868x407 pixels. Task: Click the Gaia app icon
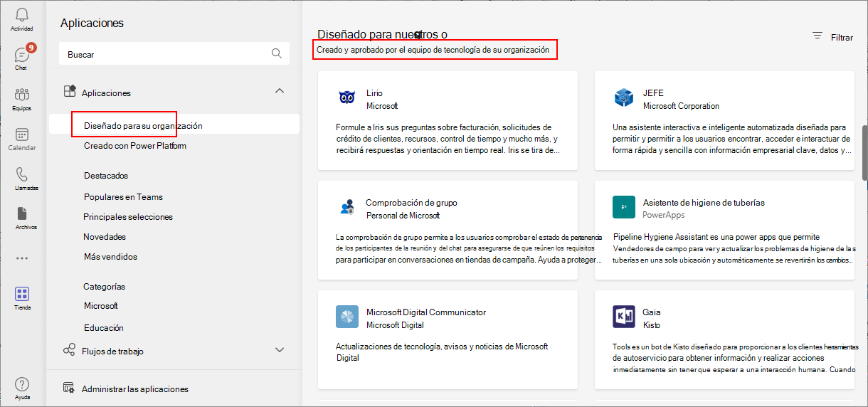(x=624, y=317)
